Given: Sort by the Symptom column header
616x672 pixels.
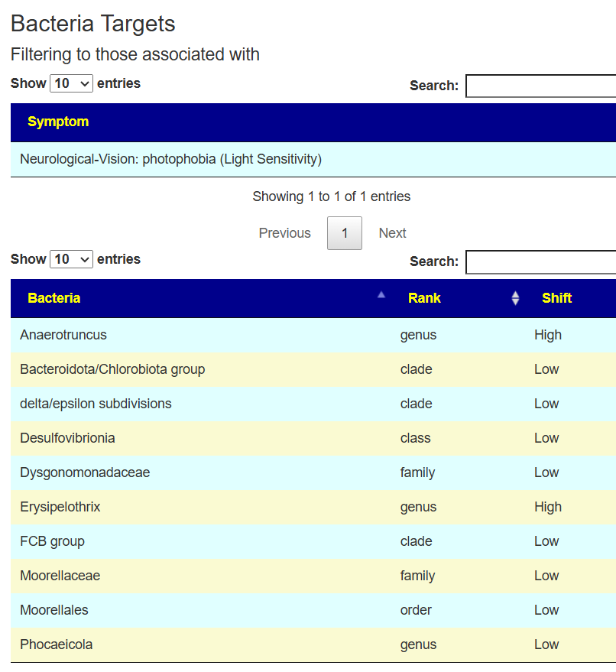Looking at the screenshot, I should tap(58, 122).
